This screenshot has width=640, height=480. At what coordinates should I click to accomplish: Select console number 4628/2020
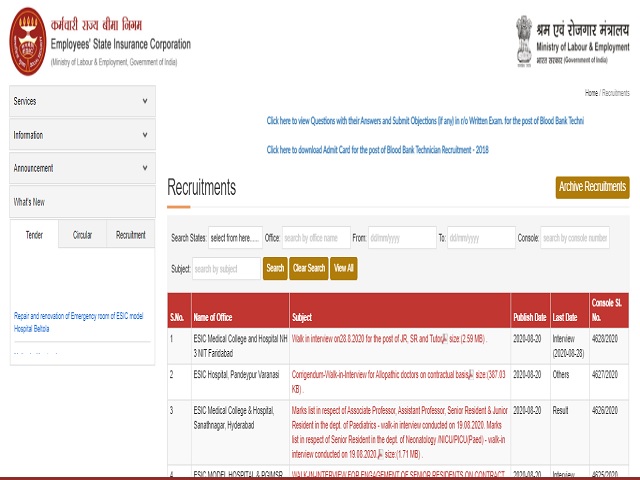(604, 339)
